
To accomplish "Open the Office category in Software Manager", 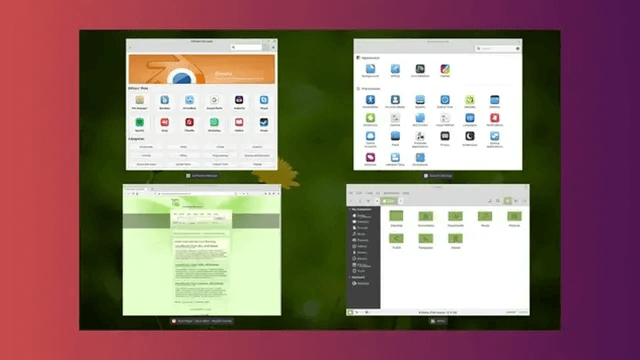I will pyautogui.click(x=183, y=156).
